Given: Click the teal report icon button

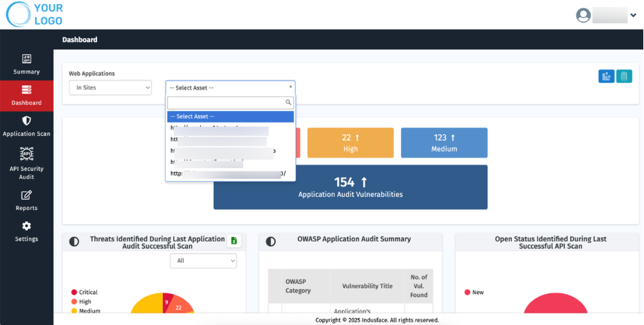Looking at the screenshot, I should (x=624, y=76).
